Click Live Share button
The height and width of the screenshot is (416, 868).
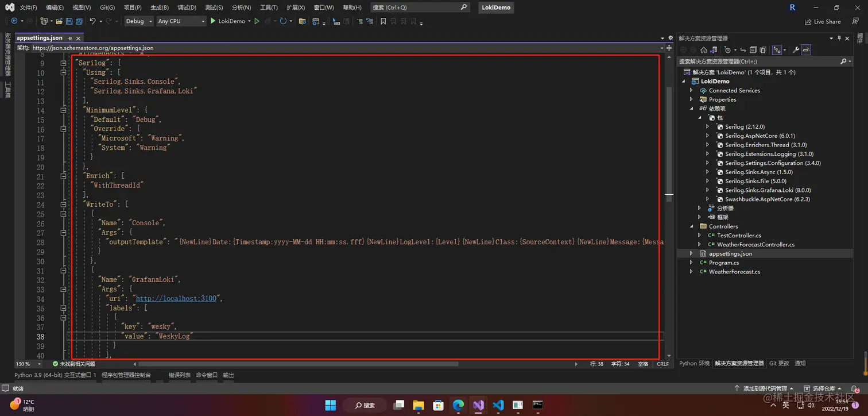pos(823,22)
